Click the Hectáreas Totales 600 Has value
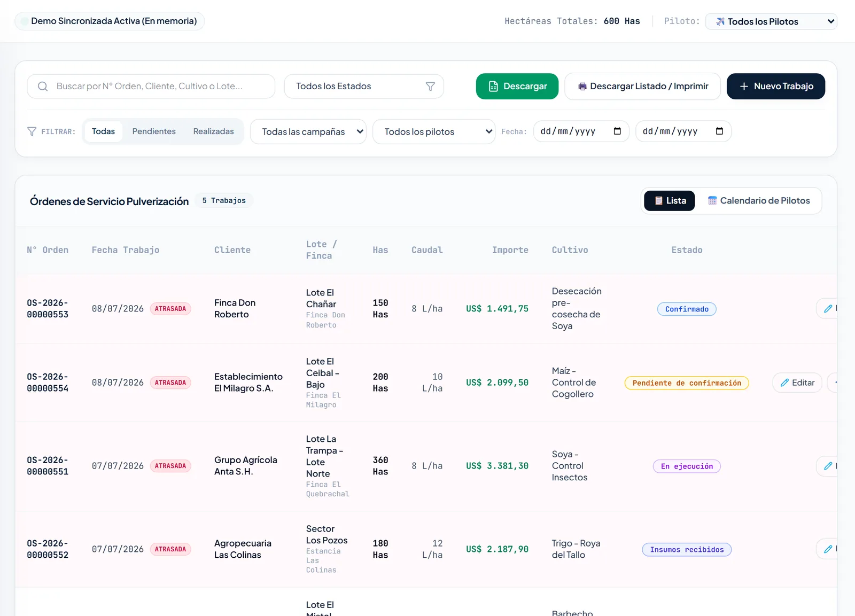 622,21
